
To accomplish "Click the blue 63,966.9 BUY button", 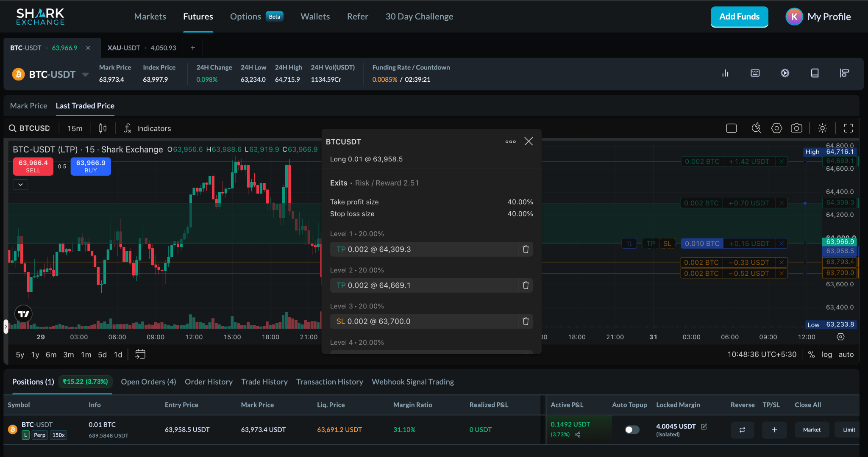I will coord(91,166).
